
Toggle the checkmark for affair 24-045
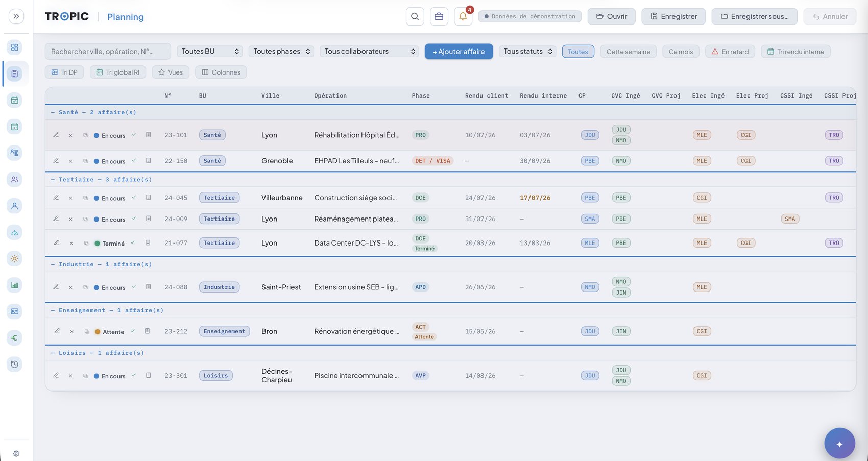click(x=134, y=197)
